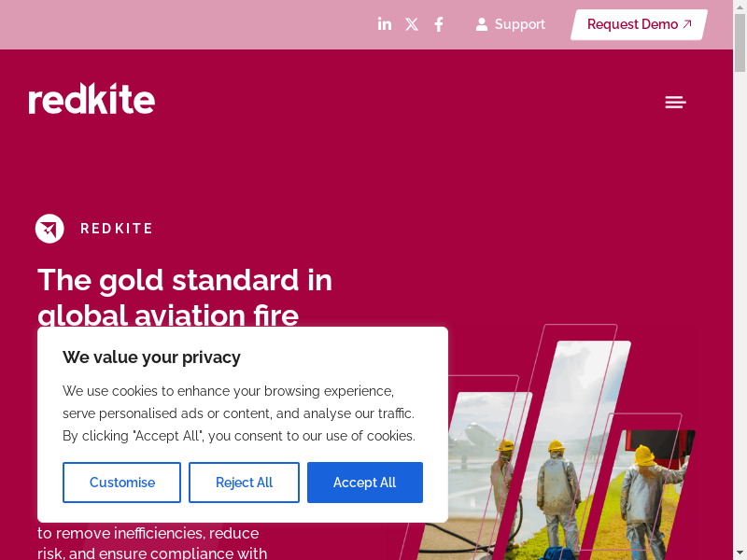Click the redkite logo

click(x=92, y=99)
